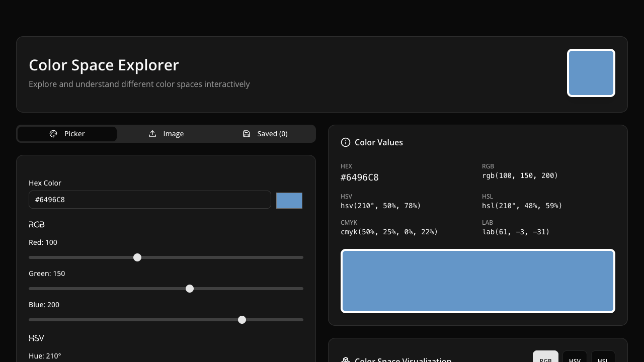Select the HSL visualization mode
Screen dimensions: 644x362
[x=603, y=356]
